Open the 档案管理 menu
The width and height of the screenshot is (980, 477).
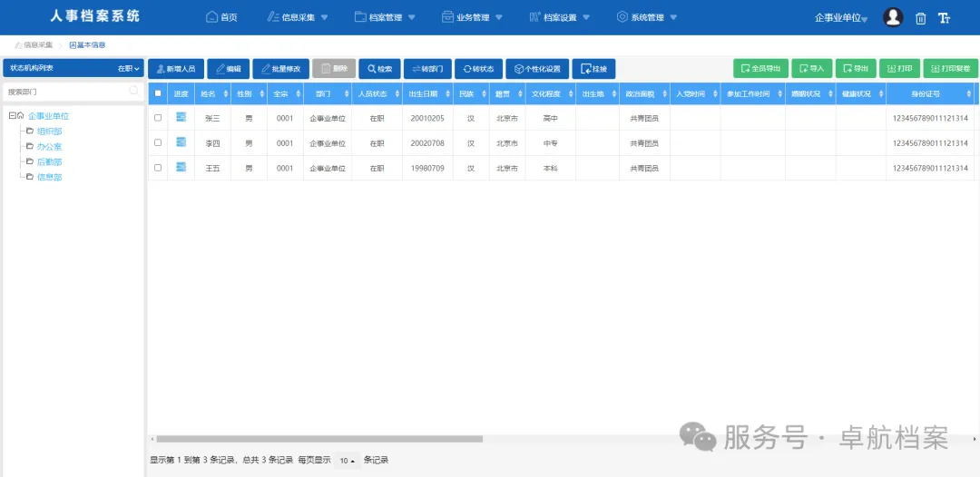tap(385, 17)
